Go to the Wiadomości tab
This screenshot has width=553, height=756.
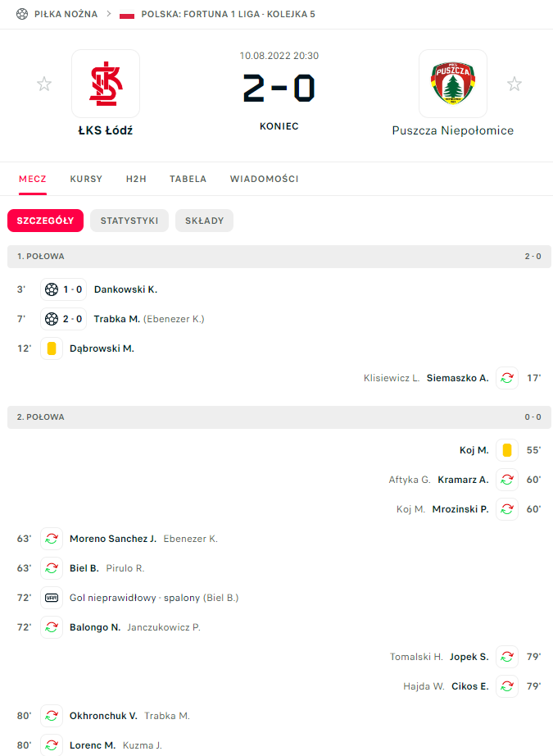click(x=264, y=179)
